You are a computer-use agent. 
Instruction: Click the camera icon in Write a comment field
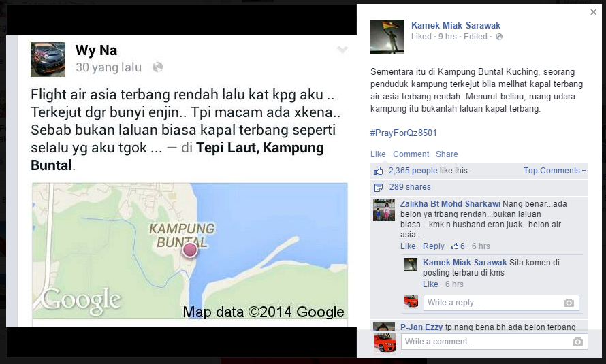[x=577, y=342]
